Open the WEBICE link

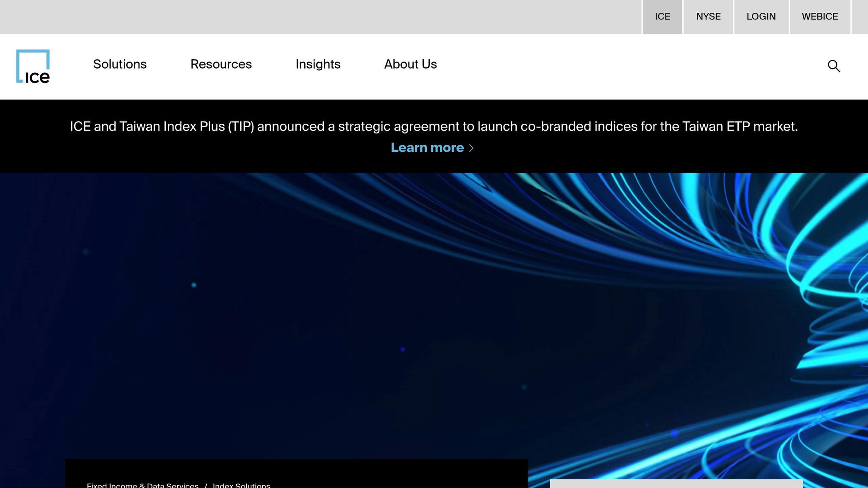coord(820,17)
